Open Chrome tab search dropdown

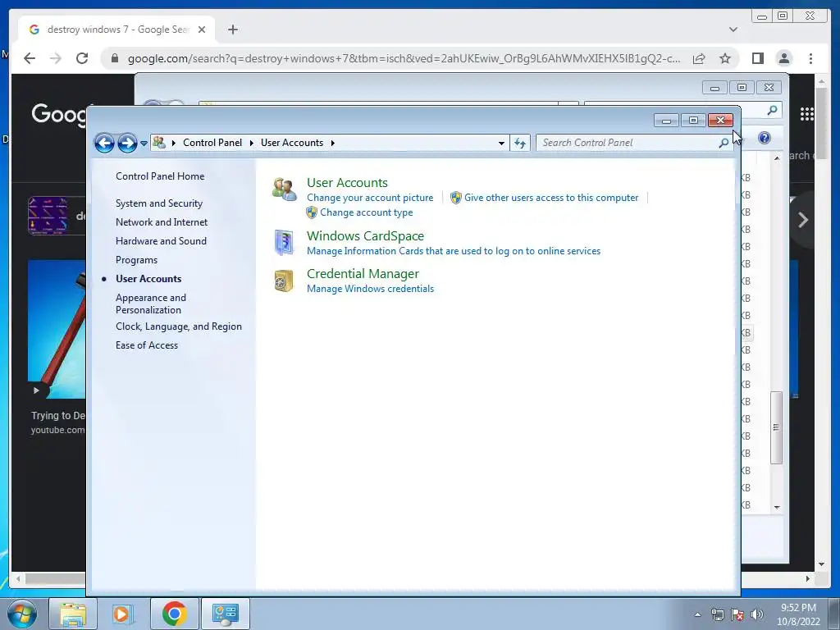click(x=733, y=30)
